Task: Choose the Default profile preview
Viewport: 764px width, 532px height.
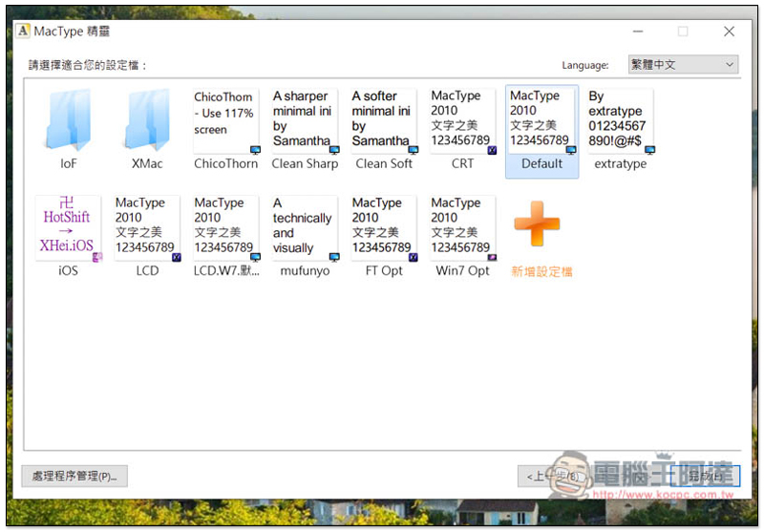Action: click(x=541, y=120)
